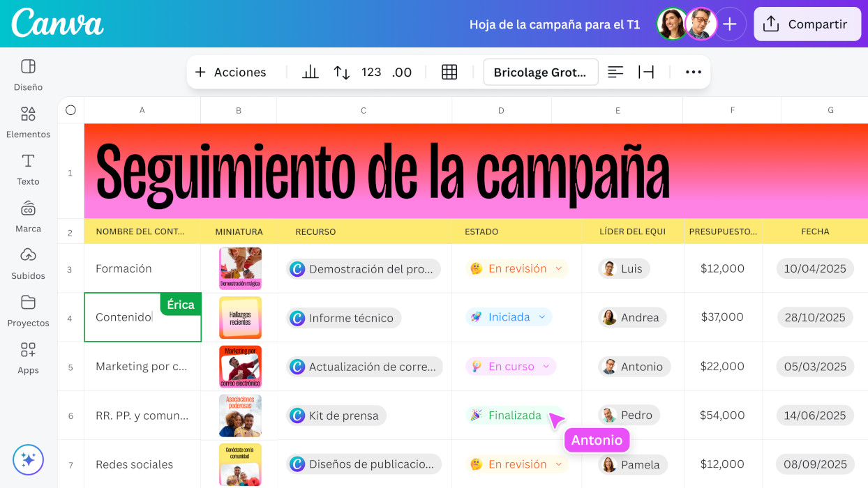The height and width of the screenshot is (488, 868).
Task: Open Asociaciones poderosas thumbnail
Action: click(x=240, y=415)
